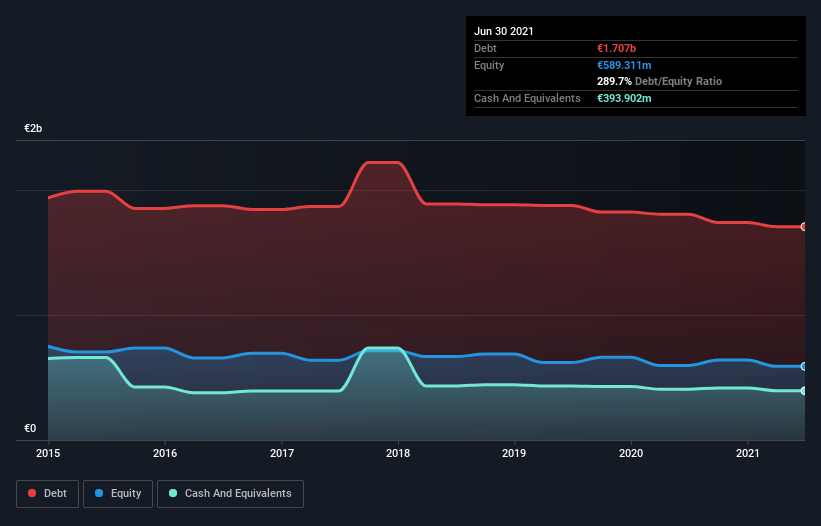The image size is (821, 526).
Task: Toggle the Cash And Equivalents legend button
Action: coord(230,494)
